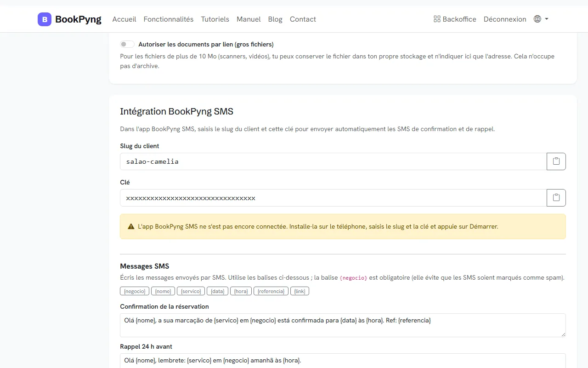588x368 pixels.
Task: Insert the {referencia} tag chip
Action: [271, 291]
